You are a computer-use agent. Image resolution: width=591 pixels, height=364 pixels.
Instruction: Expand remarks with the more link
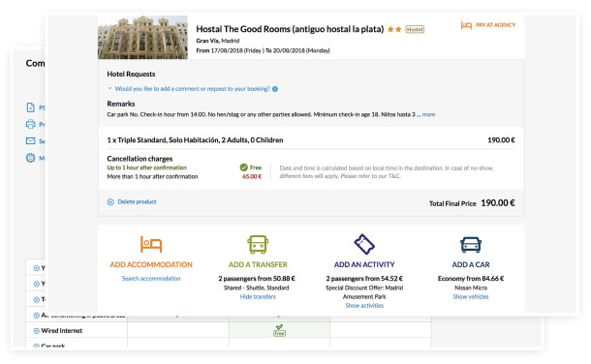pos(428,114)
